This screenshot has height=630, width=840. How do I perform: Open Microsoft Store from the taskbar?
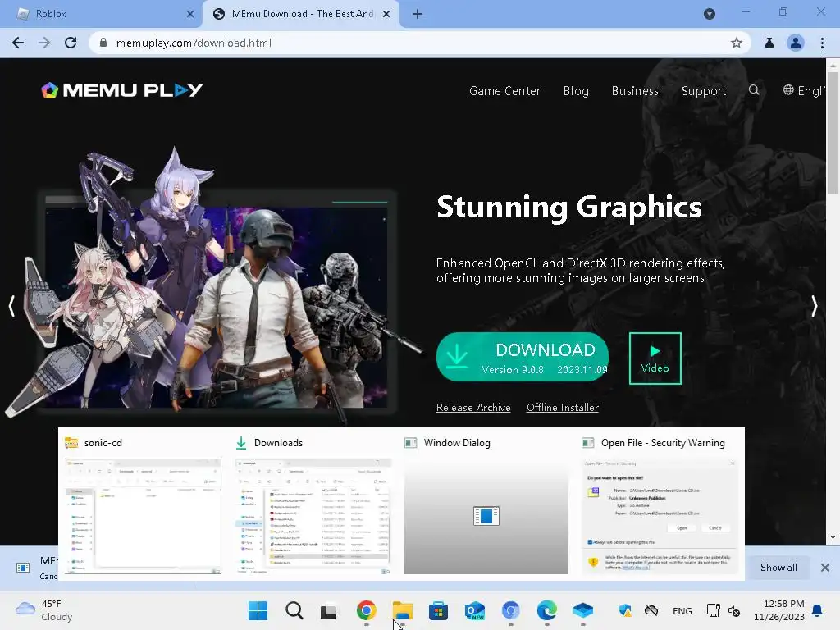(x=438, y=610)
